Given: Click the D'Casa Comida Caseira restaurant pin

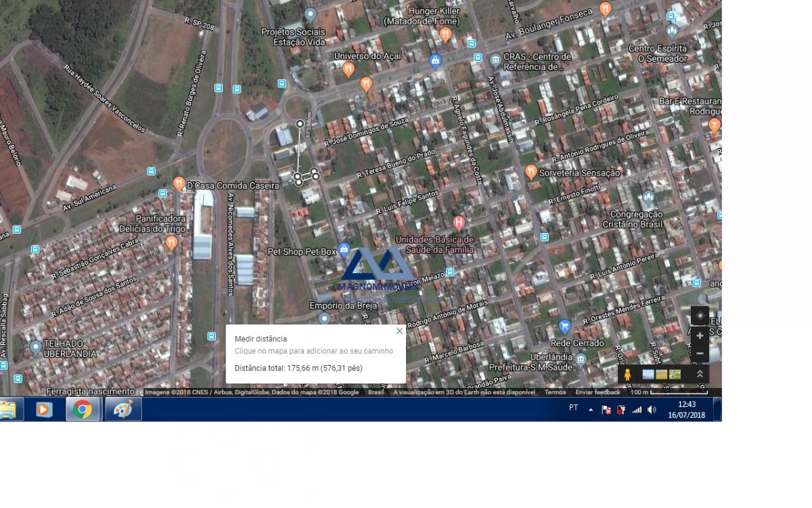Looking at the screenshot, I should click(x=179, y=184).
